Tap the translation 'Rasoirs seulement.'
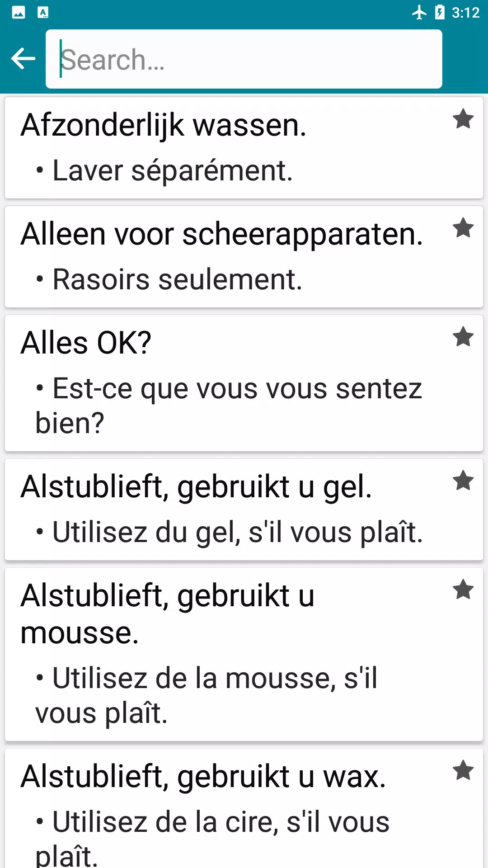 (x=177, y=279)
